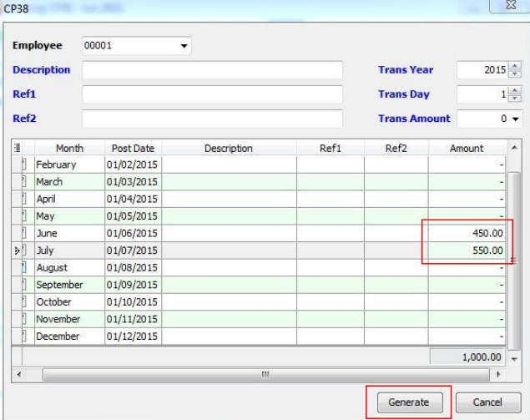Click the Ref2 input field

click(212, 119)
